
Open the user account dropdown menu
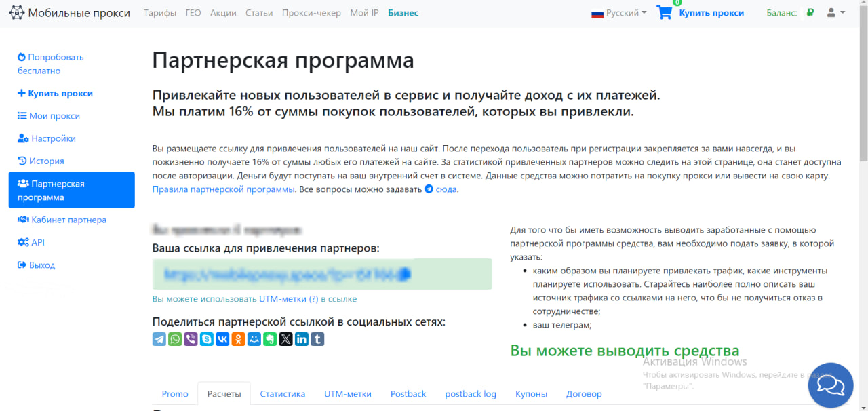(x=835, y=13)
